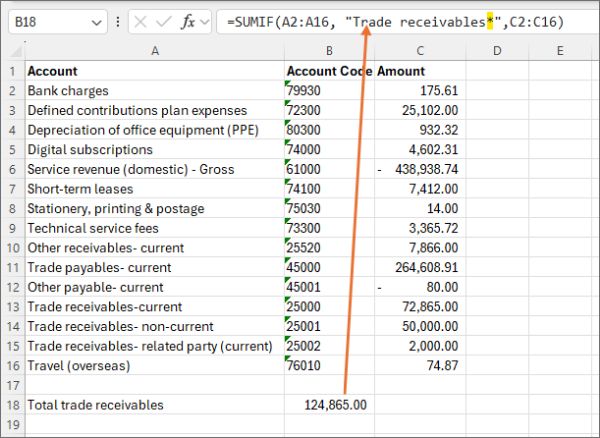
Task: Select the 'Bank charges' cell
Action: pyautogui.click(x=154, y=90)
